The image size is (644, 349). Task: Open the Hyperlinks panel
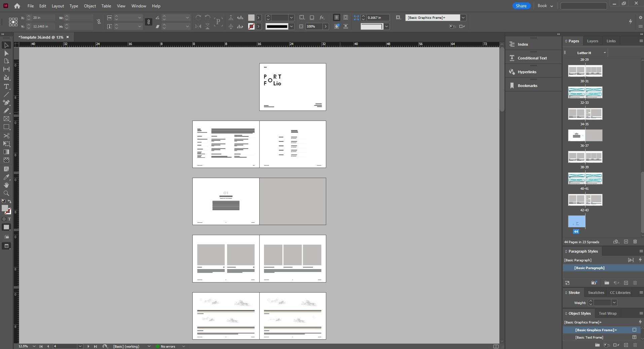pyautogui.click(x=527, y=72)
